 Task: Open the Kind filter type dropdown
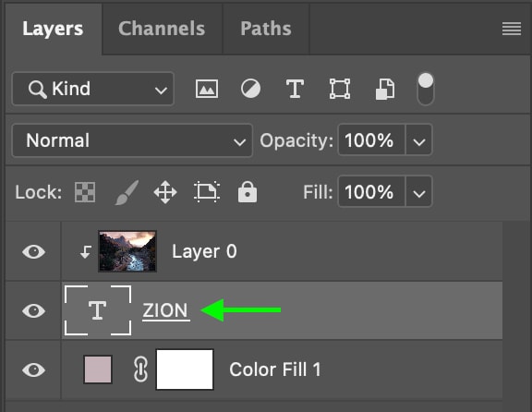93,89
